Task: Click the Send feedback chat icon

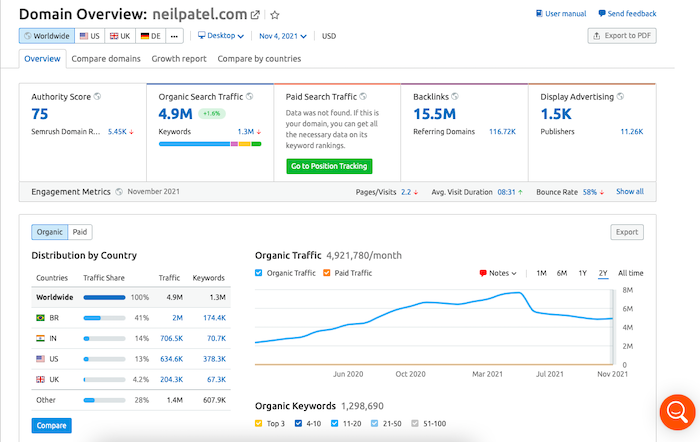Action: click(x=602, y=13)
